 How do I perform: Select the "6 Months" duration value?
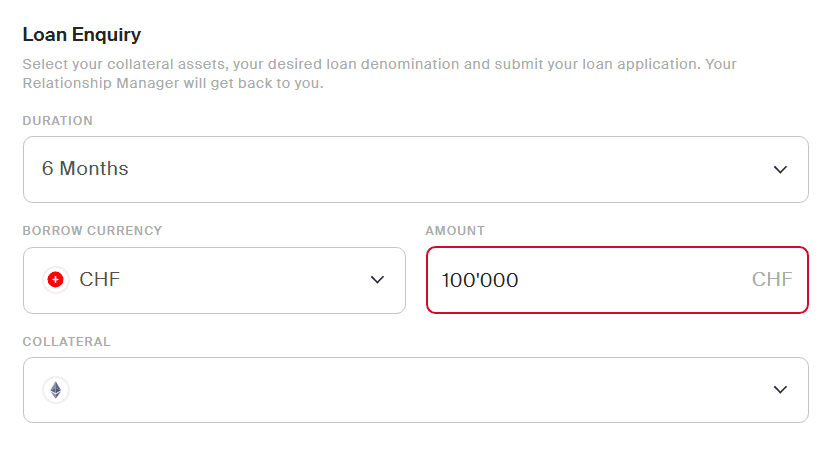point(85,169)
